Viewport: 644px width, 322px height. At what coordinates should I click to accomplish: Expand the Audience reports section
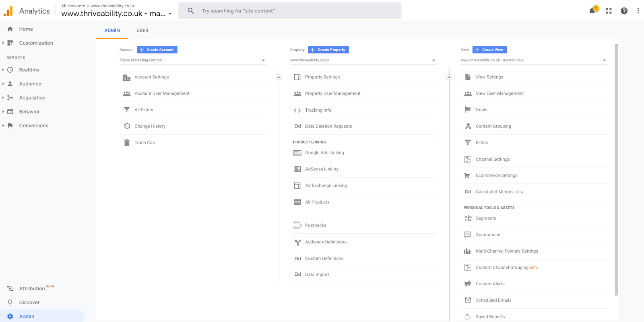[x=3, y=84]
